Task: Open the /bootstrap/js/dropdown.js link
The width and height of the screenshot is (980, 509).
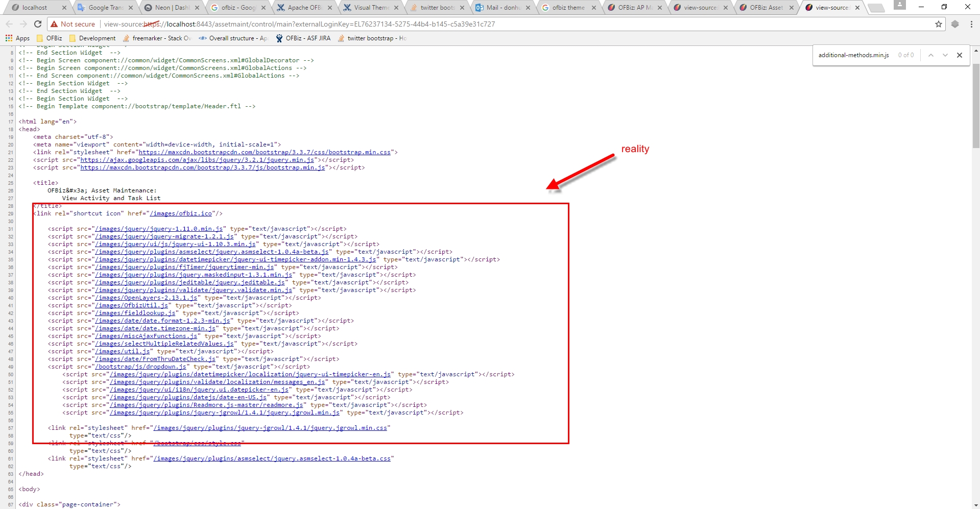Action: point(141,367)
